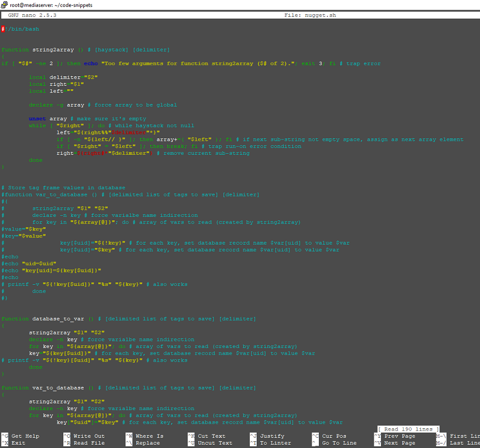Select the ^R Read File shortcut
This screenshot has width=480, height=448.
point(83,443)
